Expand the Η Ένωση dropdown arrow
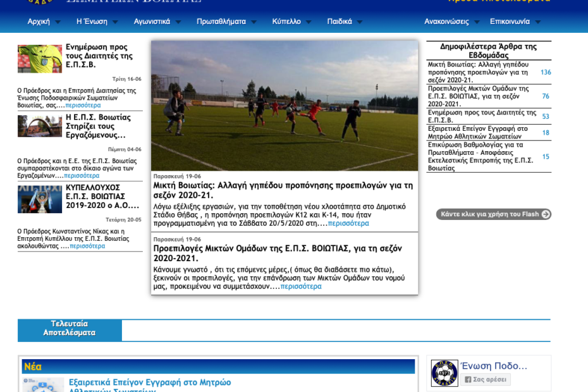This screenshot has height=392, width=588. pyautogui.click(x=115, y=22)
